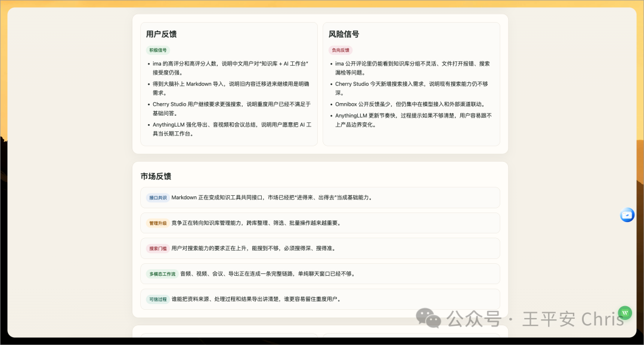644x345 pixels.
Task: Click bullet 'Cherry Studio 用户继续要求更强搜索'
Action: click(x=231, y=109)
